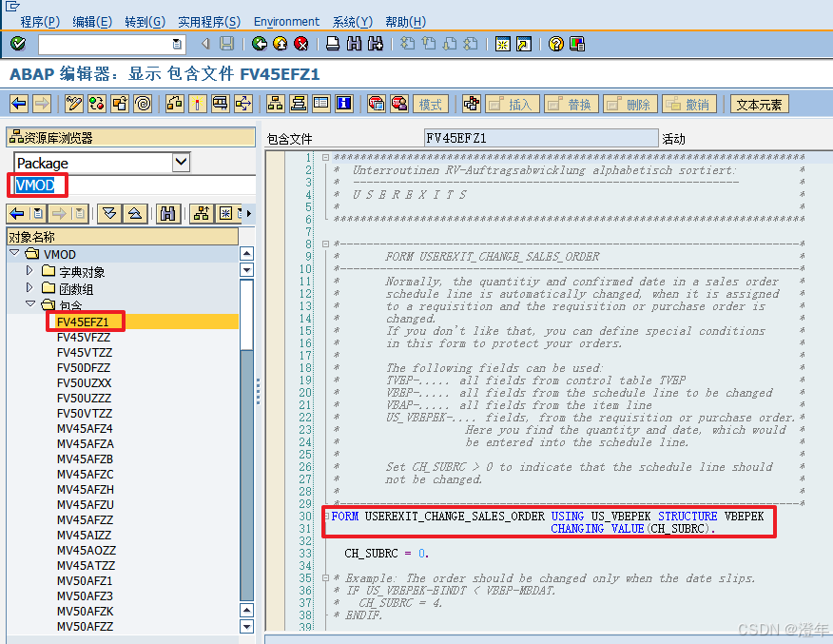The image size is (833, 644).
Task: Expand the 字典对象 folder
Action: (x=29, y=270)
